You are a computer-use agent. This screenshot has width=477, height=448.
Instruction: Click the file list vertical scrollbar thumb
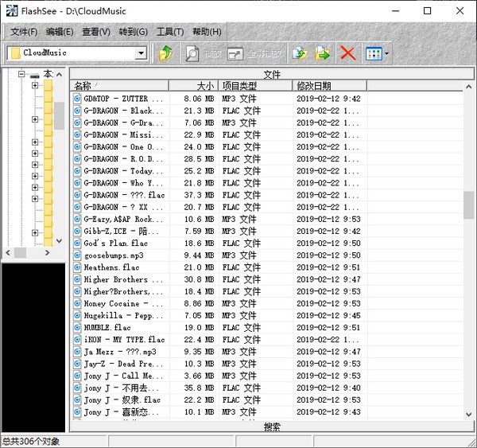click(469, 204)
